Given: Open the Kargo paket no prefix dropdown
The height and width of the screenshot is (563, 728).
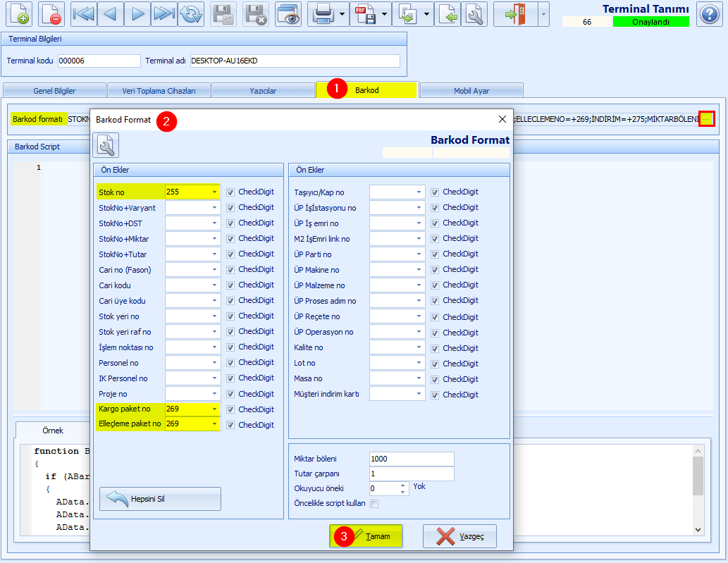Looking at the screenshot, I should pos(214,409).
